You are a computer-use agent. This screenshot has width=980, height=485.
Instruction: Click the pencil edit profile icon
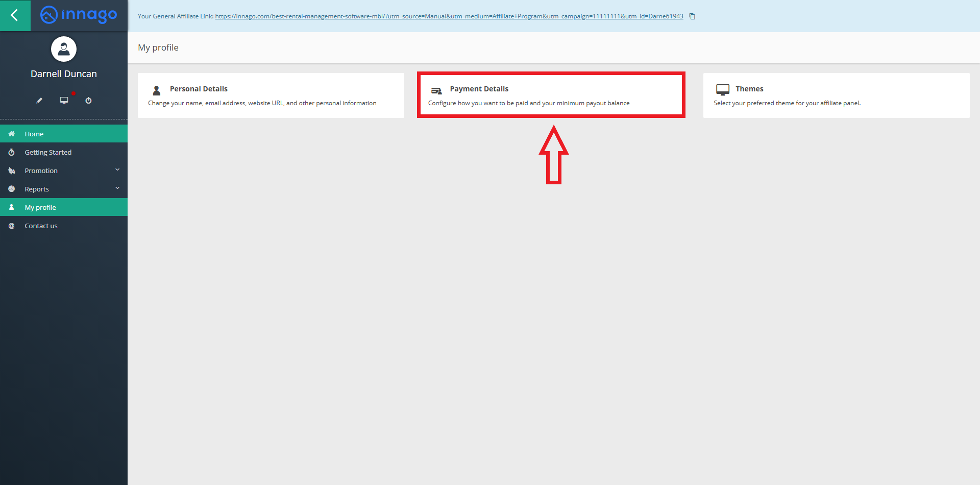[x=39, y=101]
